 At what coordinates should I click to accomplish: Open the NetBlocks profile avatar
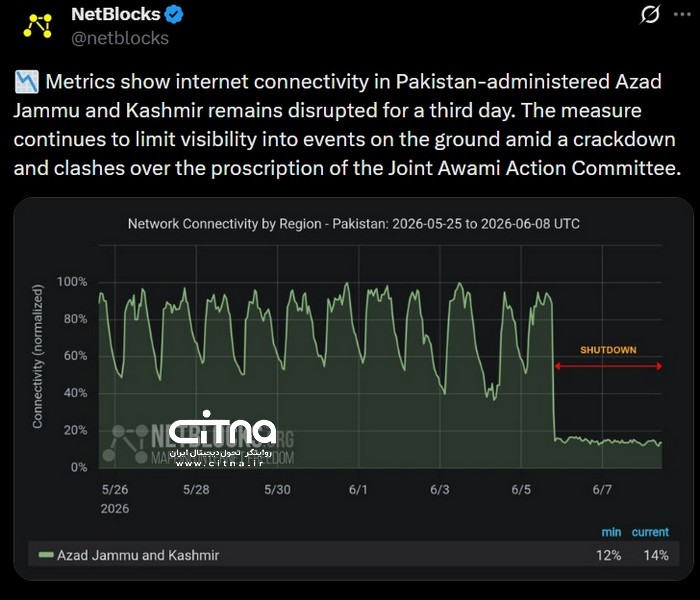point(38,26)
